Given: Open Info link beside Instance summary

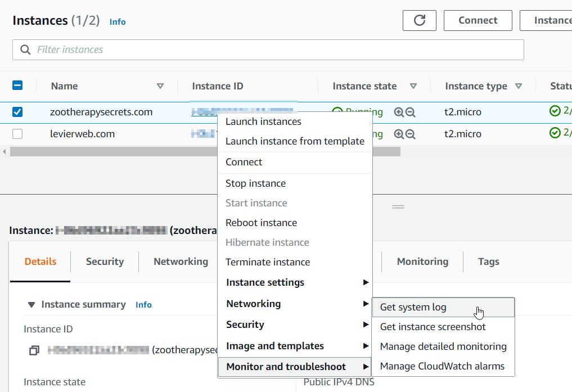Looking at the screenshot, I should point(143,305).
